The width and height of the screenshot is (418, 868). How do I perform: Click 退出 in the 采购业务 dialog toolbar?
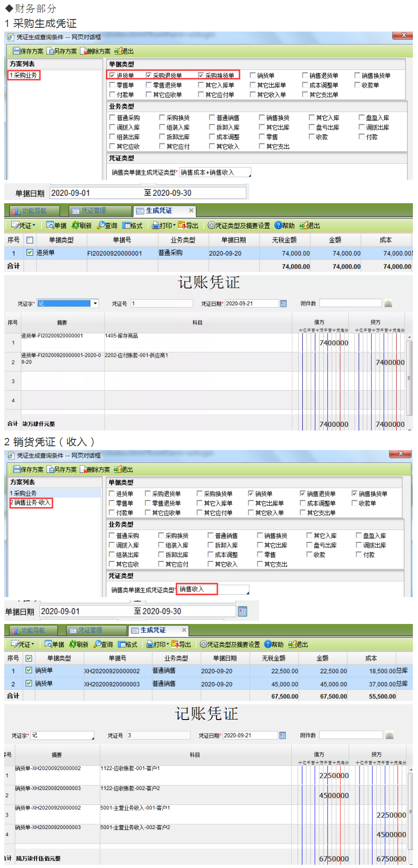[124, 51]
